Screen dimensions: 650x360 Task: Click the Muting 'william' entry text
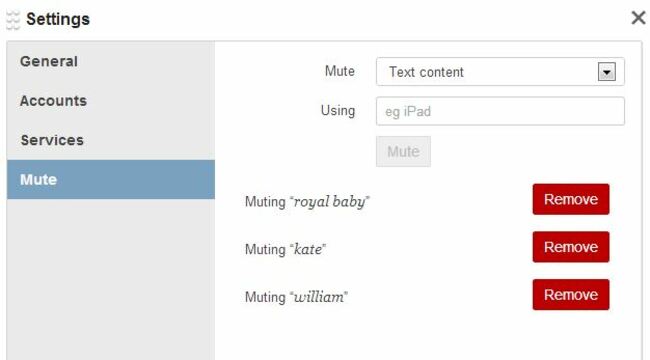click(x=296, y=297)
